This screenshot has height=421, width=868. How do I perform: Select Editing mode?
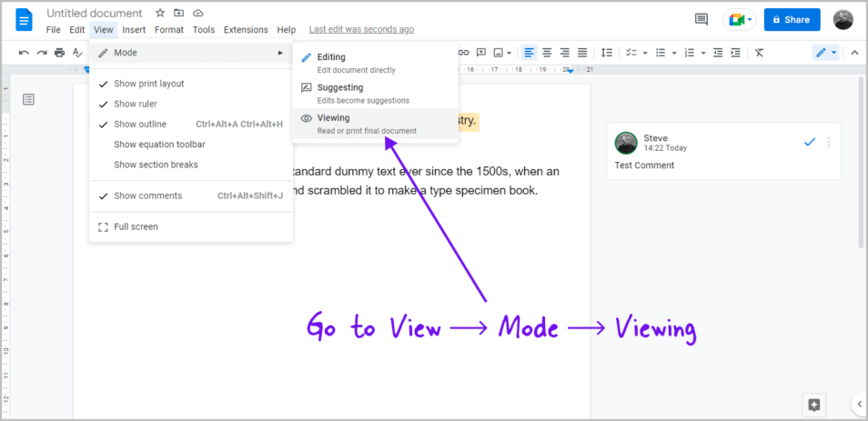pyautogui.click(x=376, y=63)
